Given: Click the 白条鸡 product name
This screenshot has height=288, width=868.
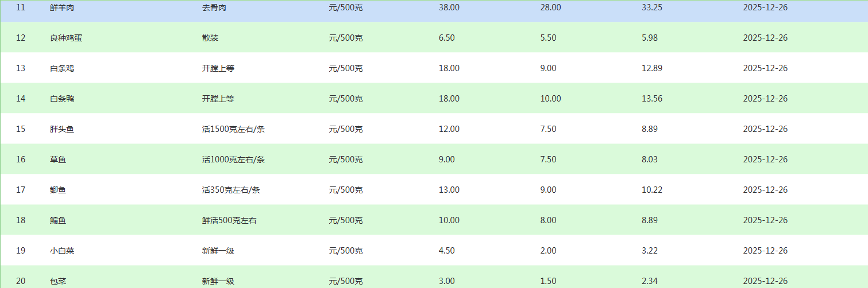Looking at the screenshot, I should coord(62,68).
